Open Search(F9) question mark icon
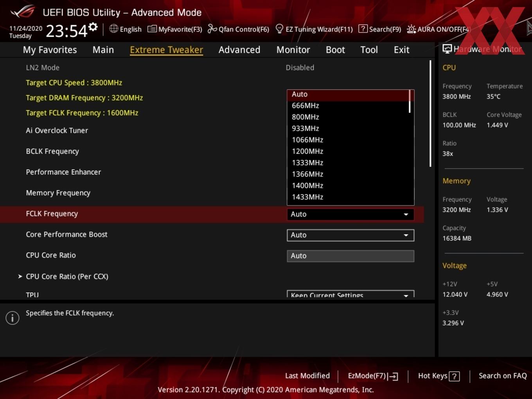Viewport: 532px width, 399px height. pos(363,29)
